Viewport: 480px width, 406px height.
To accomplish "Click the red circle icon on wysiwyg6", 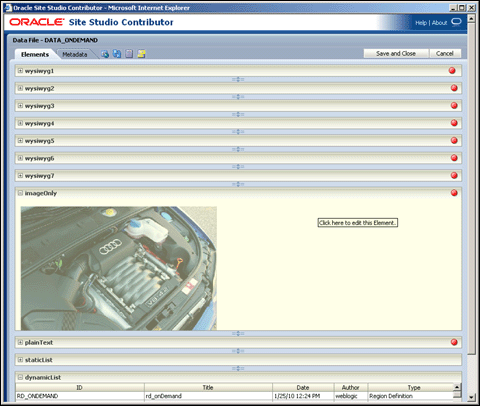I will pos(454,158).
